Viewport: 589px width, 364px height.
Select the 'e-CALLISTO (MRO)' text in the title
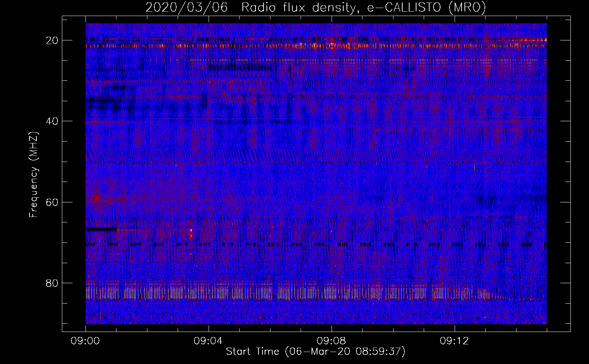point(426,7)
